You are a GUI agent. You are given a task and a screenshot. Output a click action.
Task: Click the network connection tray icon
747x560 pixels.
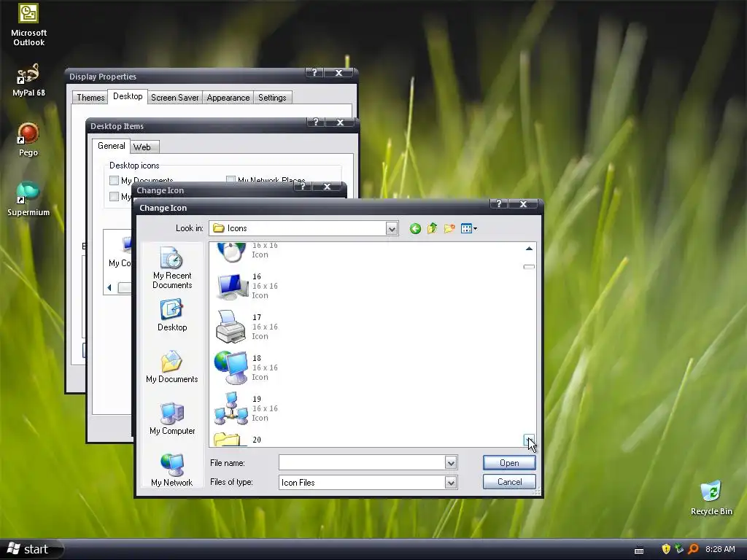coord(679,549)
